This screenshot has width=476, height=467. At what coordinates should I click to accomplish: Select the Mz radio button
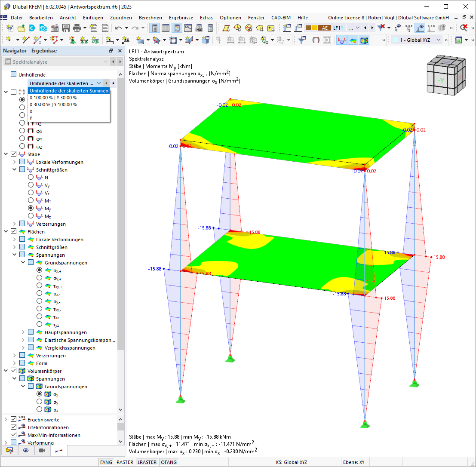(x=31, y=216)
